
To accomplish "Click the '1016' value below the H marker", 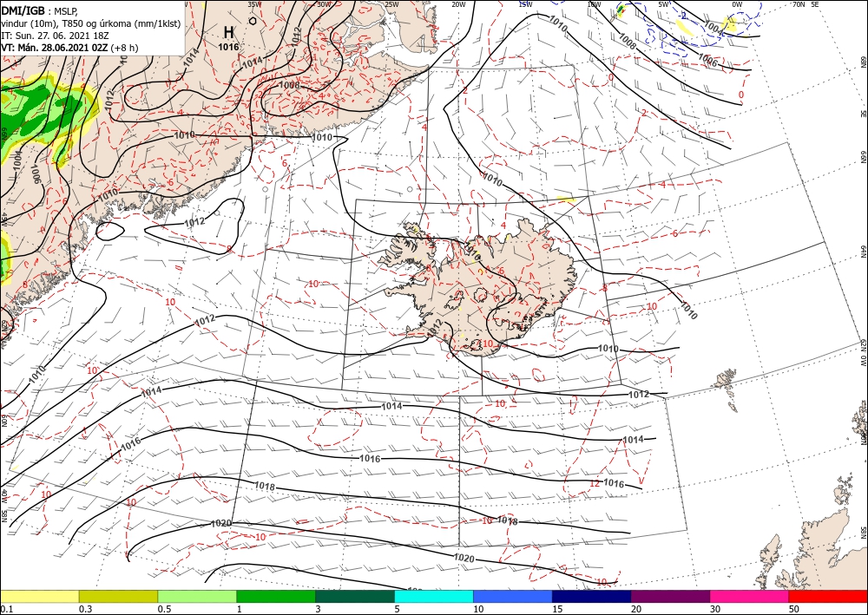I will (x=228, y=47).
